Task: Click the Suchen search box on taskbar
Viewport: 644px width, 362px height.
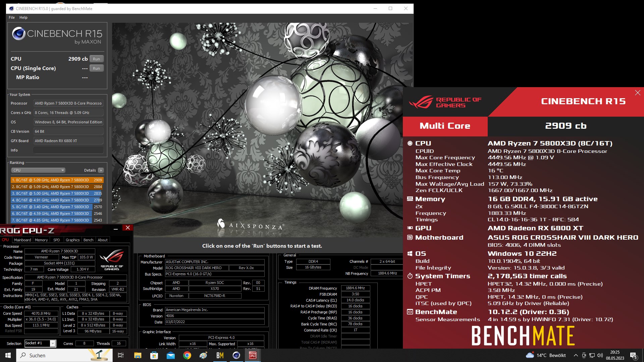Action: (x=64, y=355)
